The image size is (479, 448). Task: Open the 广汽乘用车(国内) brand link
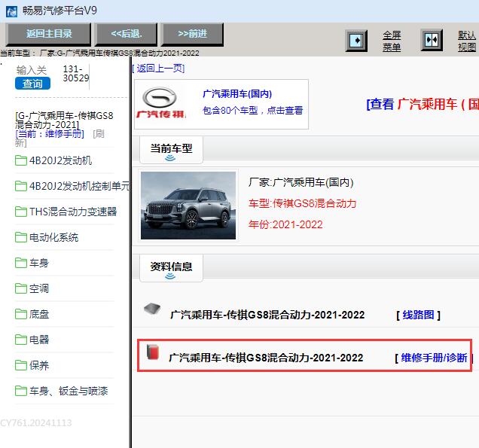coord(237,94)
